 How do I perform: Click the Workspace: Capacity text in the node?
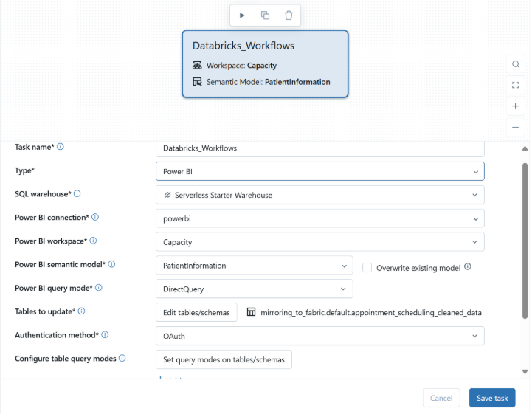[x=241, y=66]
